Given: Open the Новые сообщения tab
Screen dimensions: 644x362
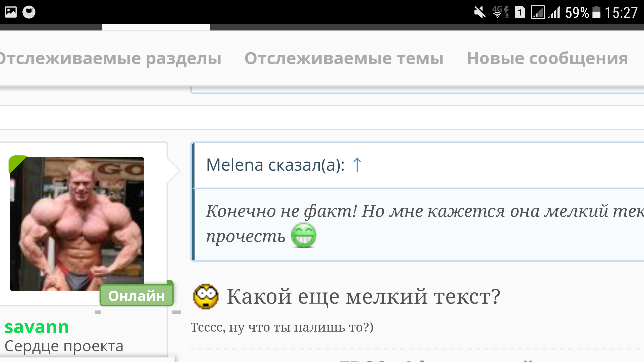Looking at the screenshot, I should [547, 58].
